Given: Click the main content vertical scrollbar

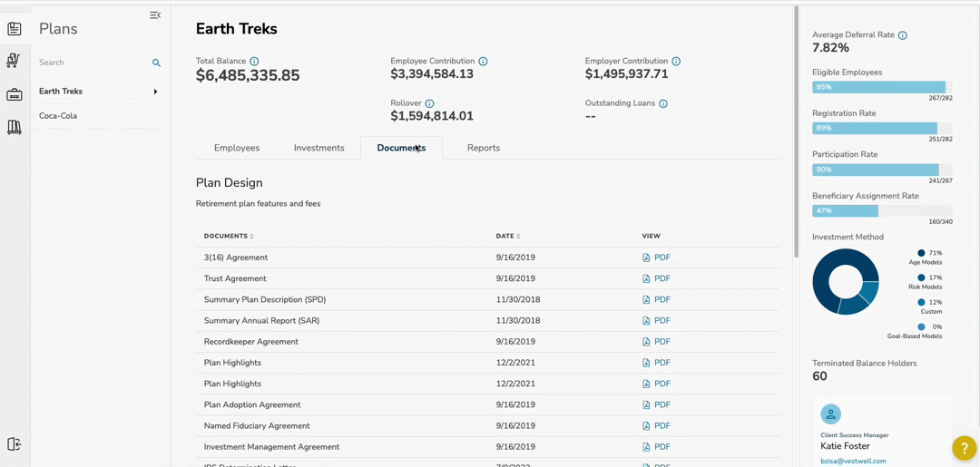Looking at the screenshot, I should pyautogui.click(x=796, y=131).
